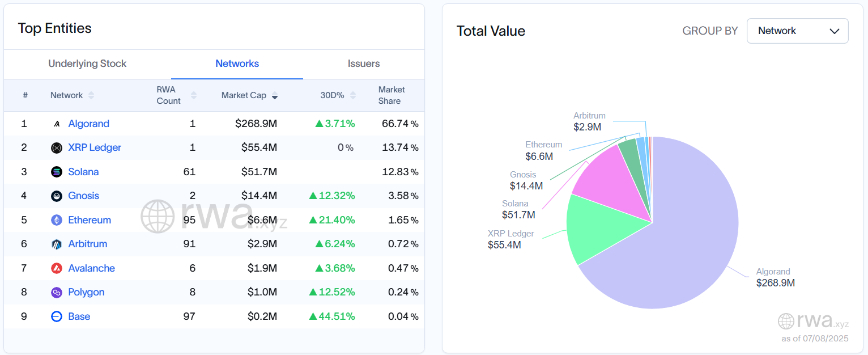This screenshot has width=868, height=355.
Task: Toggle sort on the RWA Count column
Action: (193, 95)
